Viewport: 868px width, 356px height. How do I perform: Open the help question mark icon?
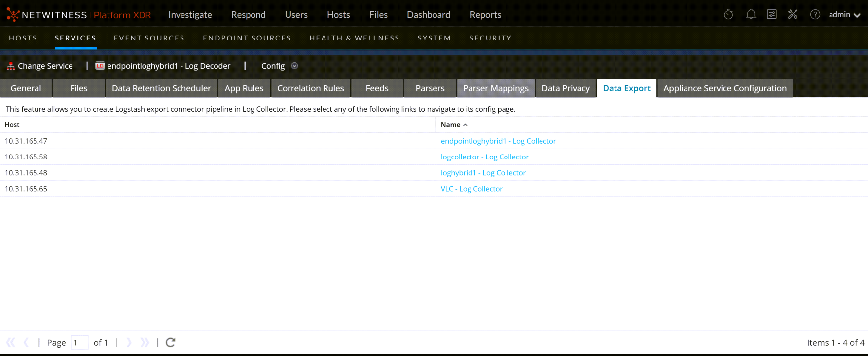pyautogui.click(x=815, y=14)
